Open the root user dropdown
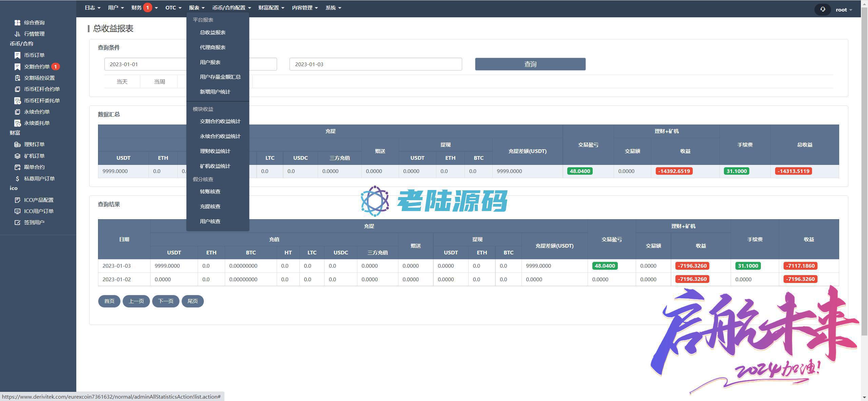Screen dimensions: 868x401 click(844, 9)
